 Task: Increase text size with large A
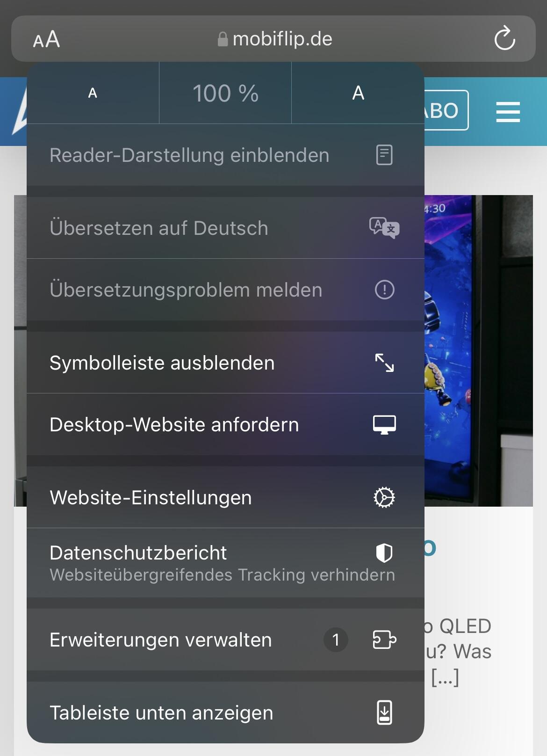[x=358, y=93]
